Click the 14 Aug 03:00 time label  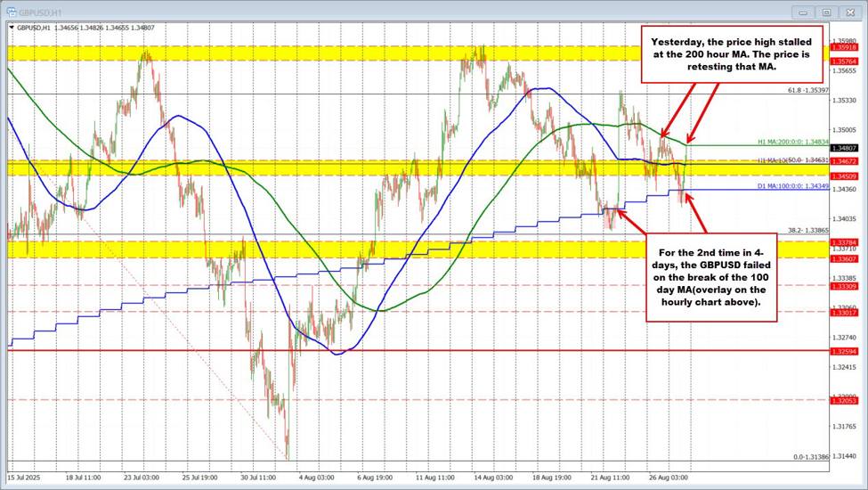[492, 477]
